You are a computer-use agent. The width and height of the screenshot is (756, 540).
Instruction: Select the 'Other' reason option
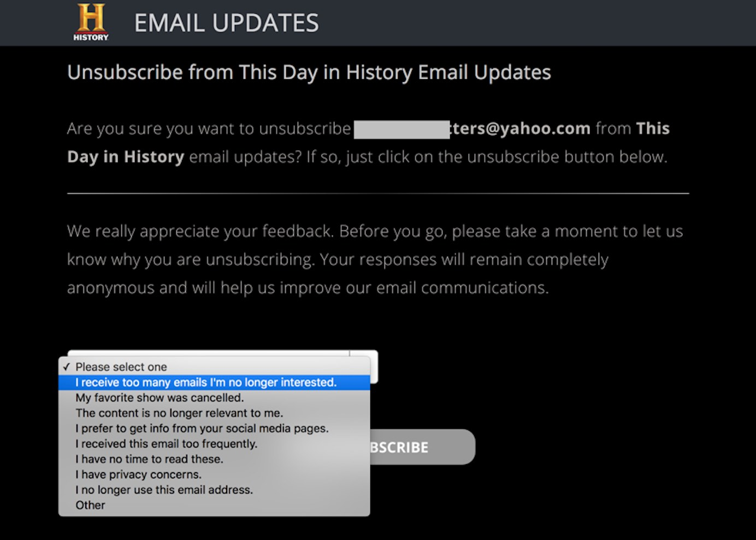point(90,505)
